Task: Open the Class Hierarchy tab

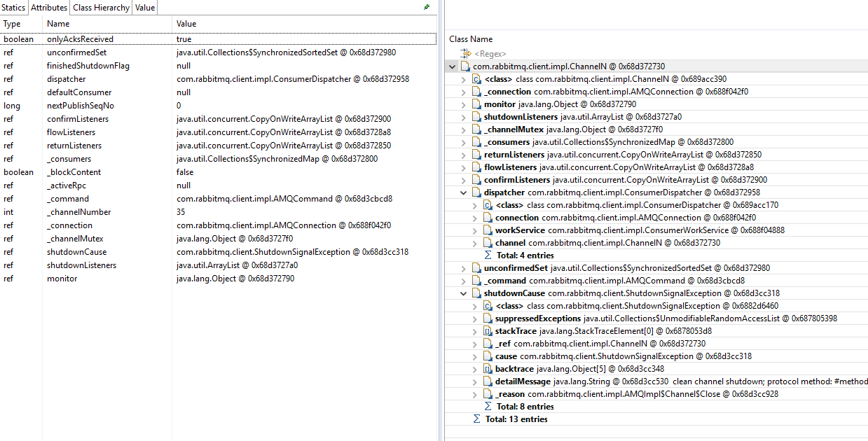Action: click(x=102, y=8)
